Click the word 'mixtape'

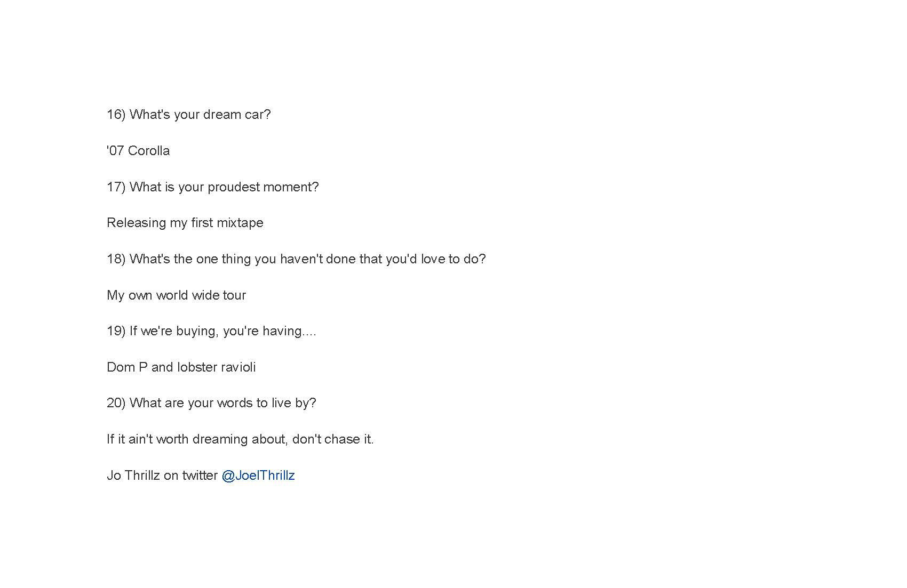click(240, 223)
